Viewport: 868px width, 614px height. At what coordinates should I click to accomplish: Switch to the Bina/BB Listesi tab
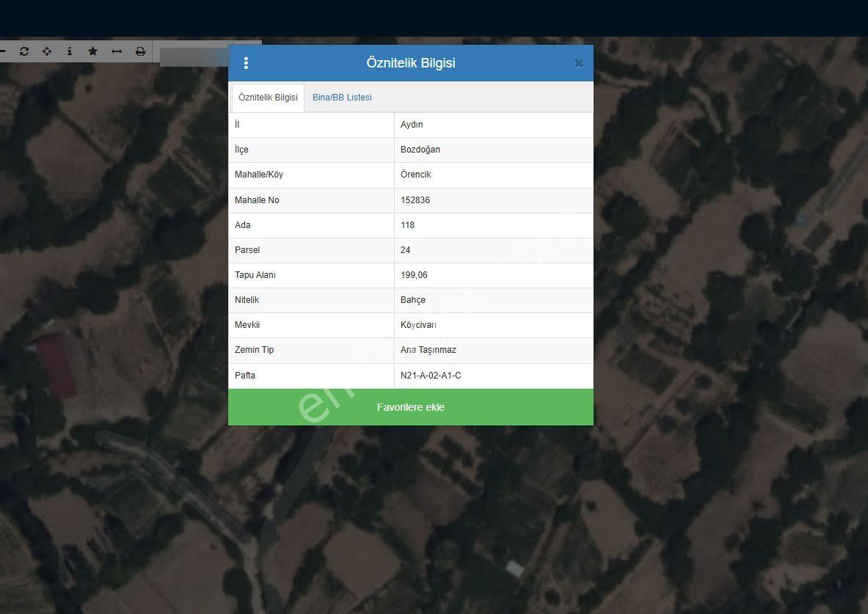tap(342, 98)
